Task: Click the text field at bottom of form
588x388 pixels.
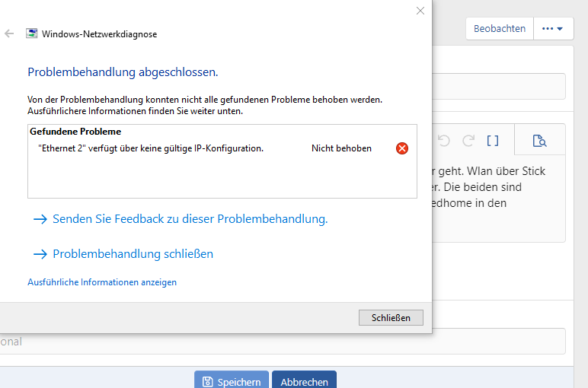Action: pyautogui.click(x=283, y=341)
